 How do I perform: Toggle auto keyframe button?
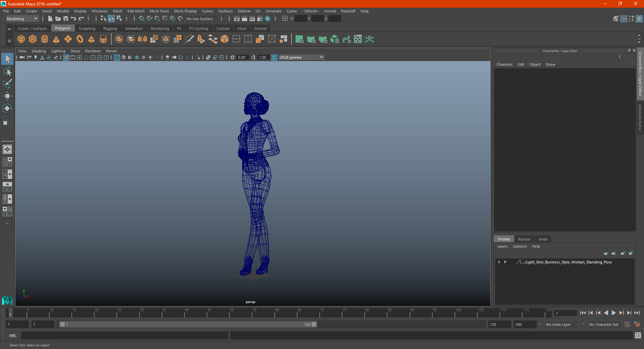pos(627,325)
